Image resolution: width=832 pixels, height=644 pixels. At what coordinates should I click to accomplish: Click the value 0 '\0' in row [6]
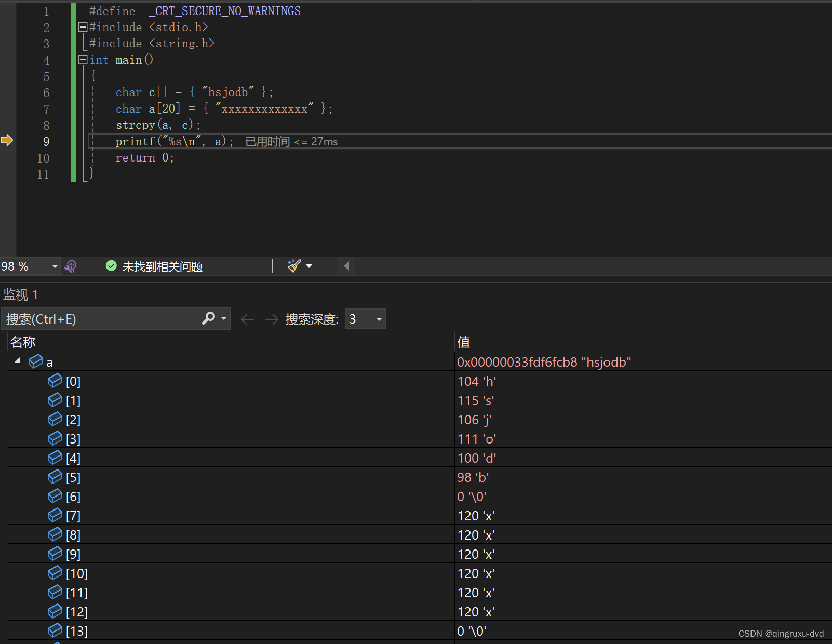[472, 497]
